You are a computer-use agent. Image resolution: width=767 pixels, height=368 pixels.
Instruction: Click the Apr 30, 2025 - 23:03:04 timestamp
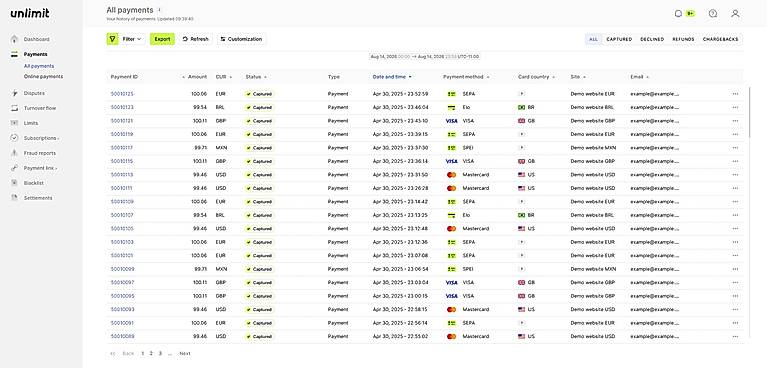click(400, 282)
